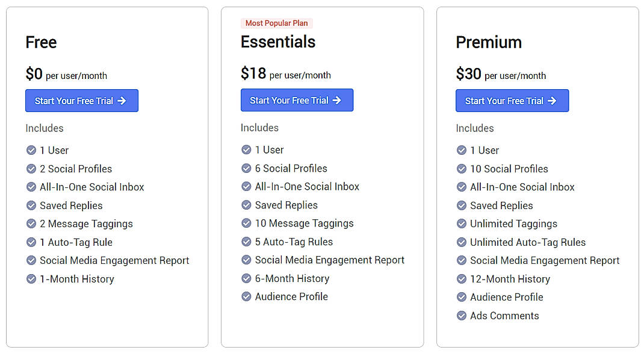Image resolution: width=644 pixels, height=353 pixels.
Task: Click the checkmark beside 6-Month History
Action: 246,278
